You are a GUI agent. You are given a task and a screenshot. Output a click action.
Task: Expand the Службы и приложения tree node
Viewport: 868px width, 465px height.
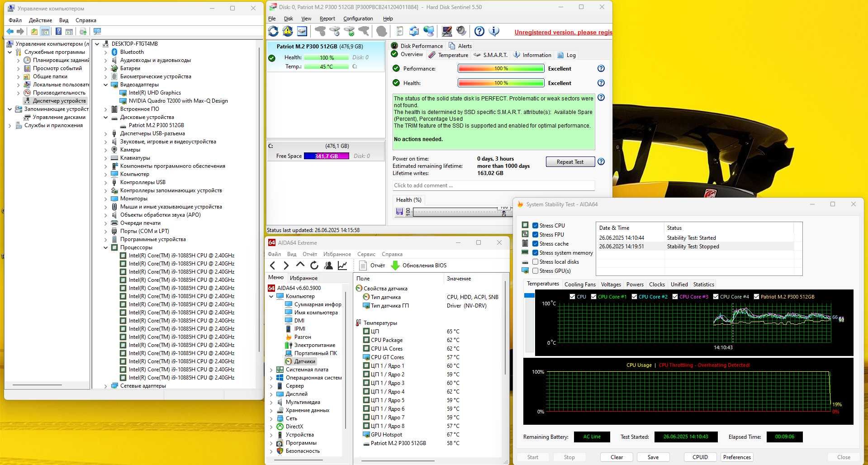point(10,125)
